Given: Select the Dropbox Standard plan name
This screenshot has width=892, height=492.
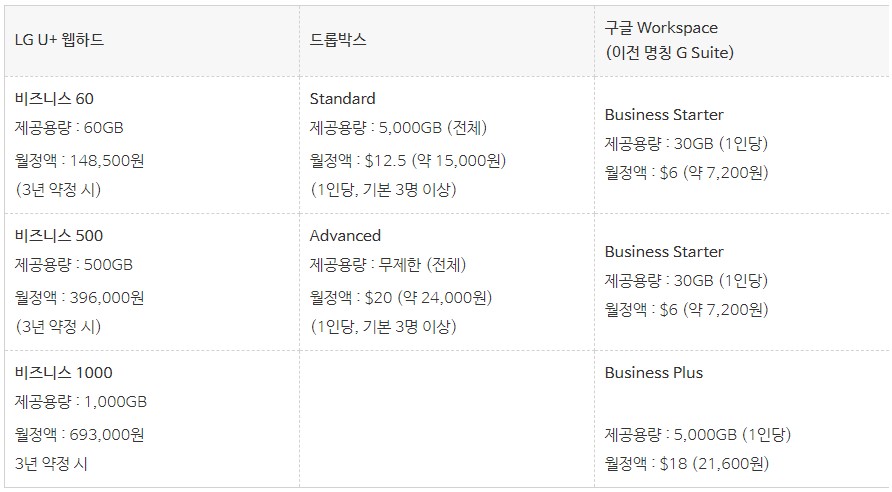Looking at the screenshot, I should pos(342,99).
